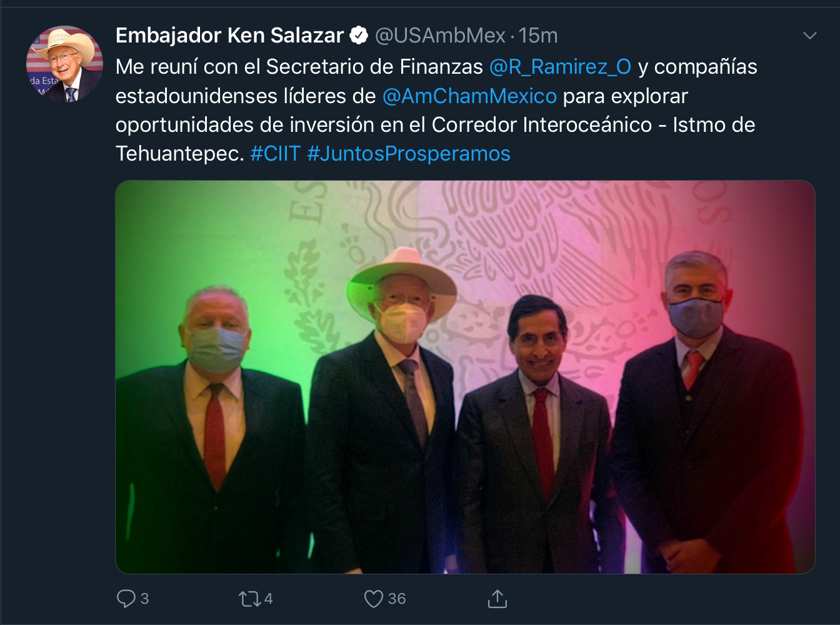Click the verified badge next to Ken Salazar
The image size is (840, 625).
[358, 36]
